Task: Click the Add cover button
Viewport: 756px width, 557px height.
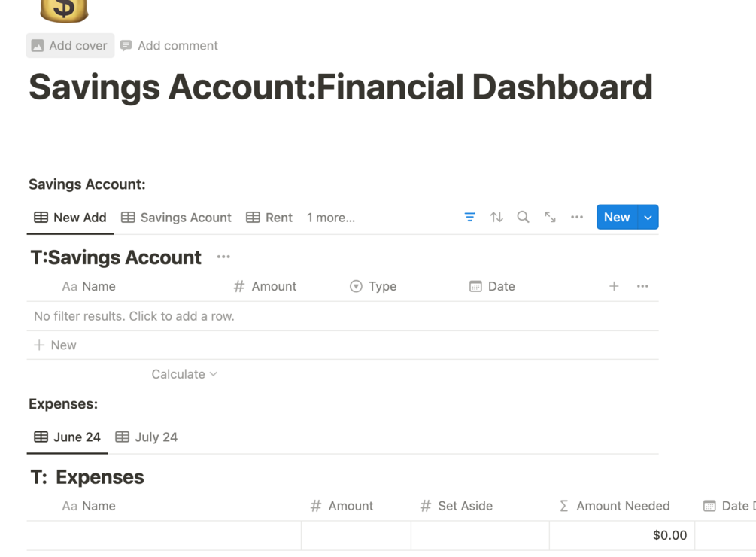Action: click(x=70, y=46)
